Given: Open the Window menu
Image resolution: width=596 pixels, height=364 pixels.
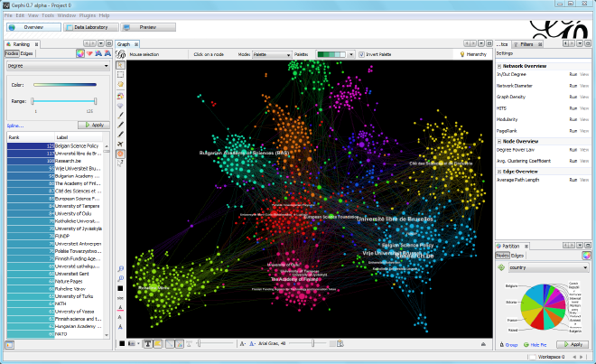Looking at the screenshot, I should coord(67,15).
